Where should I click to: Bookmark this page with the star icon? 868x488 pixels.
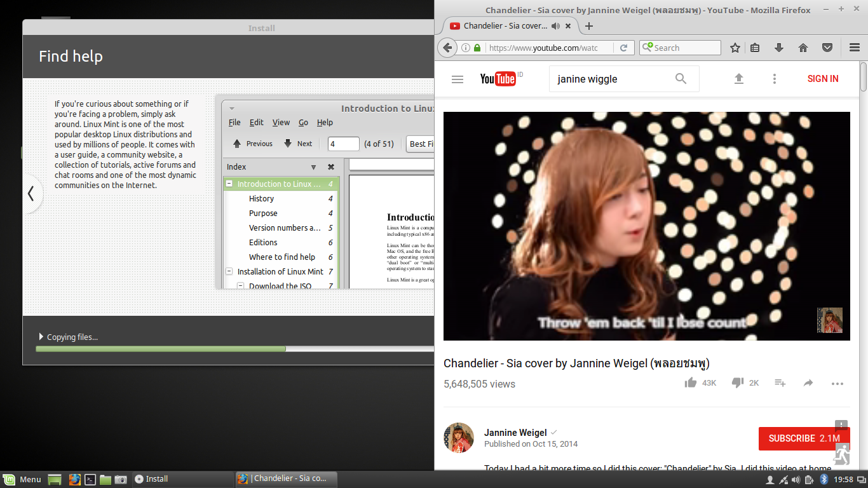click(x=735, y=48)
